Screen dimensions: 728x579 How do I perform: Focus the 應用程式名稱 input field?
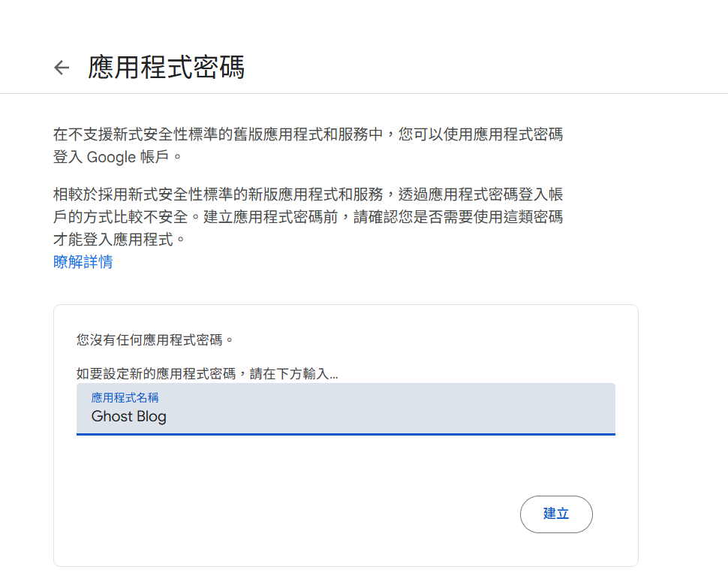(x=345, y=409)
